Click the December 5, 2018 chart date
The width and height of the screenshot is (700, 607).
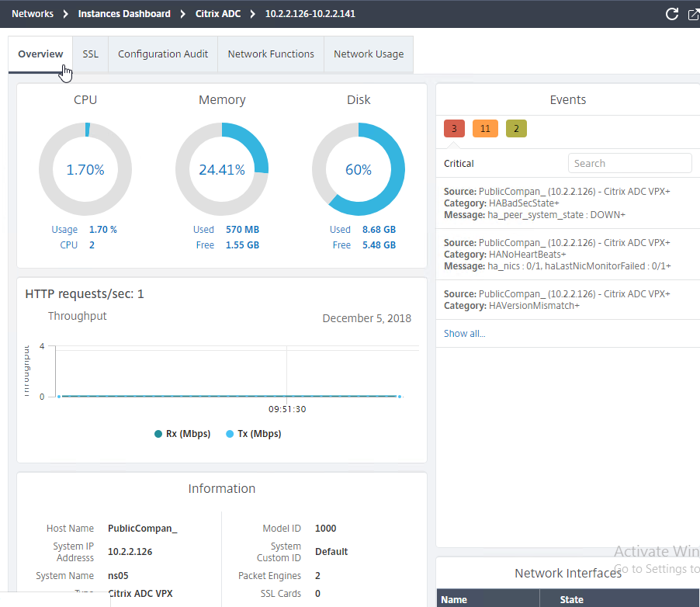click(367, 318)
